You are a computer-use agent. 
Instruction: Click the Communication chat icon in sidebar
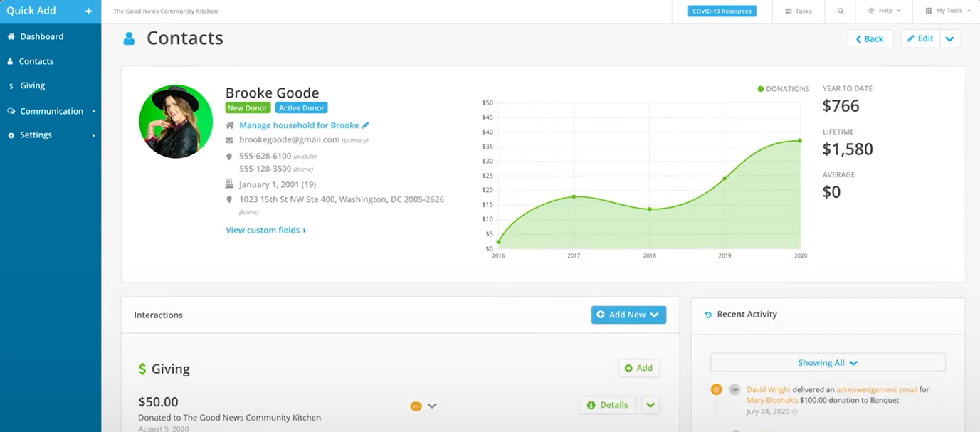(11, 111)
